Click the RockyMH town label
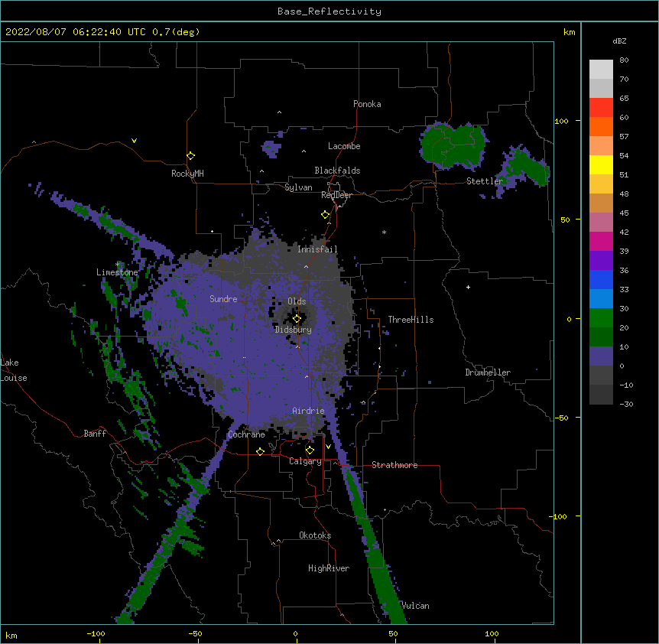This screenshot has height=644, width=659. point(187,174)
